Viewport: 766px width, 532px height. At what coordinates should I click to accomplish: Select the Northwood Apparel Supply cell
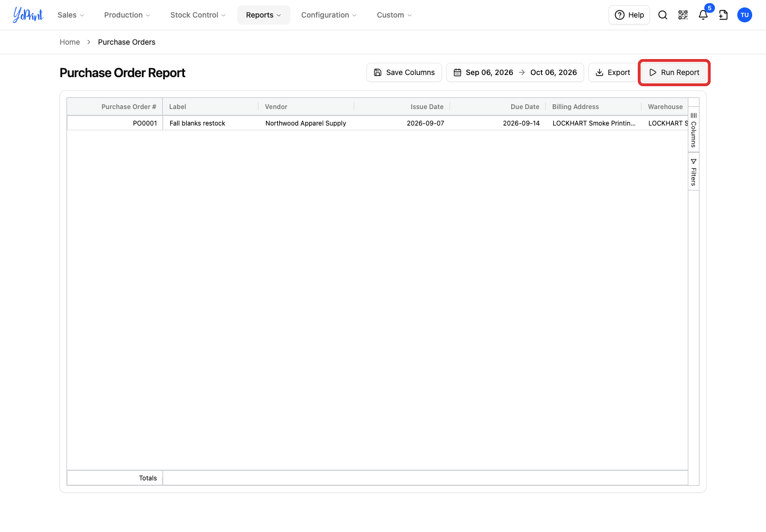tap(306, 123)
